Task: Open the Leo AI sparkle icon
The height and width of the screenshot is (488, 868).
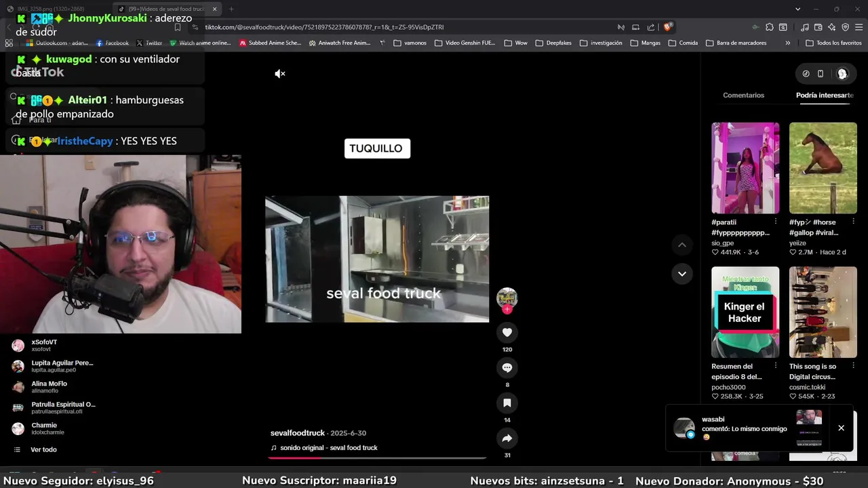Action: click(x=831, y=27)
